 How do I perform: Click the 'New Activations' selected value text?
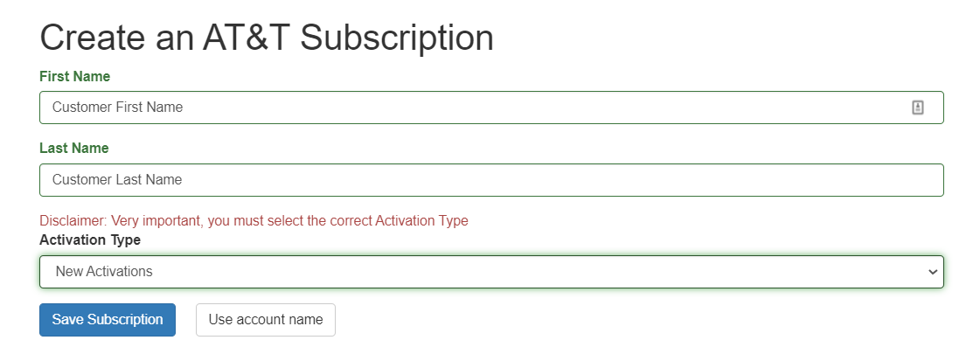tap(104, 272)
